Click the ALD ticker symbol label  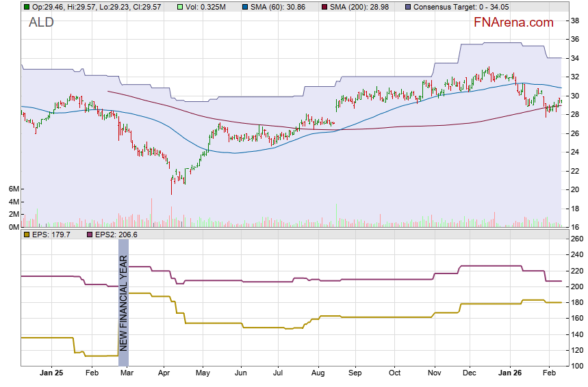pyautogui.click(x=41, y=23)
